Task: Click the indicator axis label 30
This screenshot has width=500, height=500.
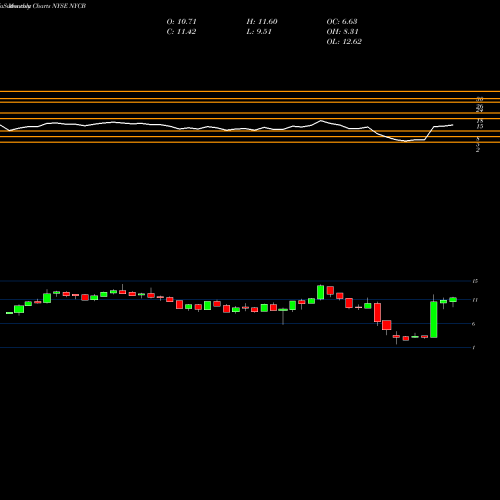Action: [480, 99]
